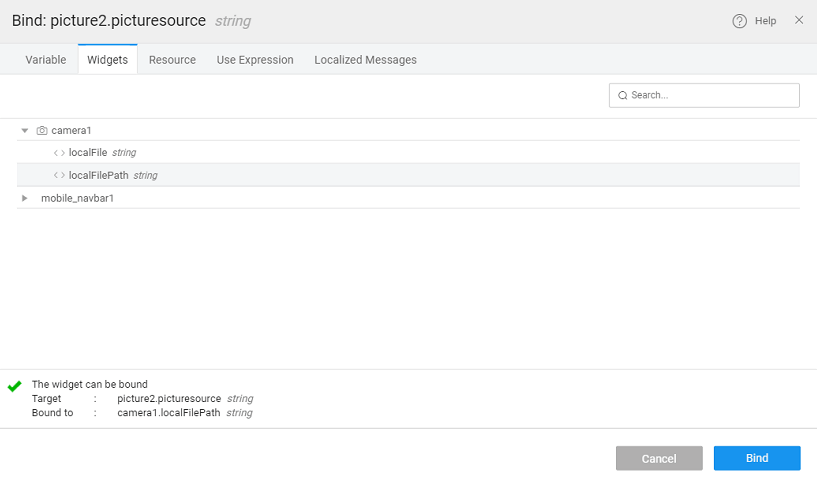Click the Help question mark icon
This screenshot has height=485, width=820.
[740, 21]
